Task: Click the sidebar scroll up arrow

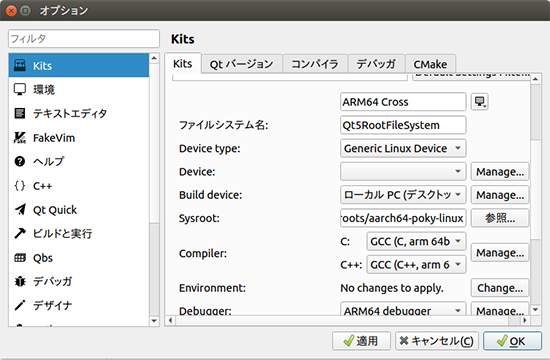Action: point(154,58)
